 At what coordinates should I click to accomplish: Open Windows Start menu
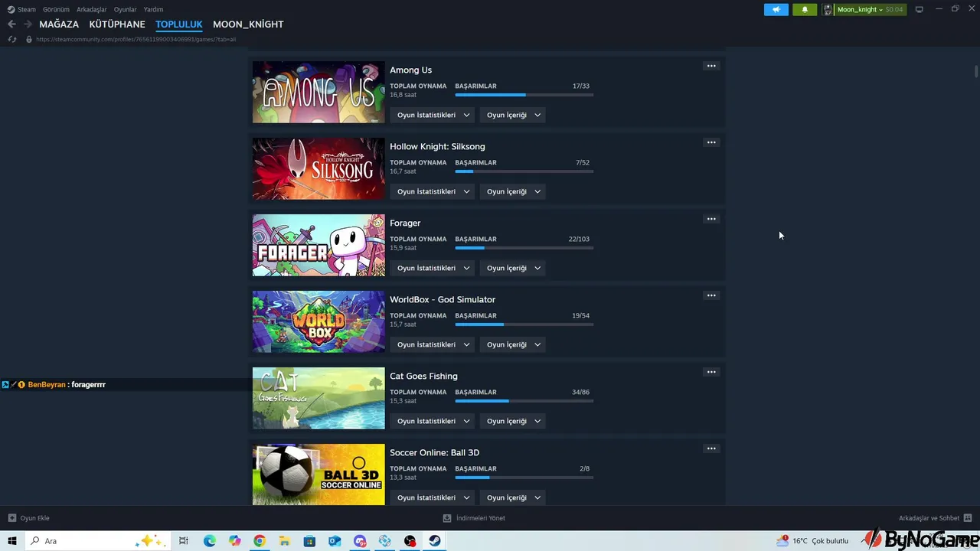point(12,541)
